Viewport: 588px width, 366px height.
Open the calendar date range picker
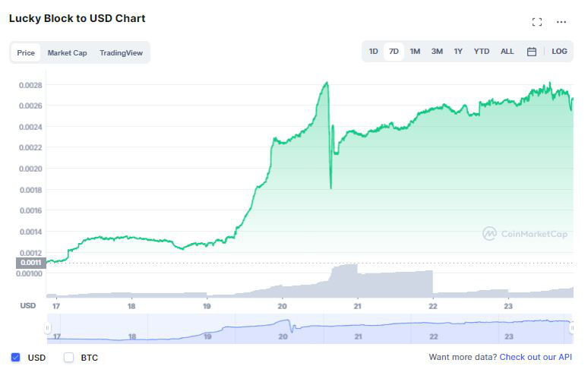[531, 52]
